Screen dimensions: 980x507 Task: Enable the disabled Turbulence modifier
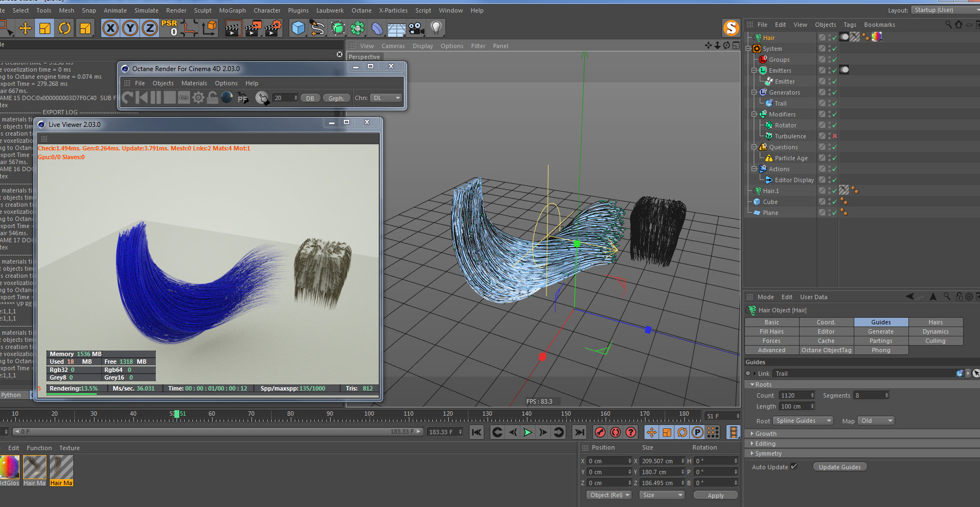[835, 136]
